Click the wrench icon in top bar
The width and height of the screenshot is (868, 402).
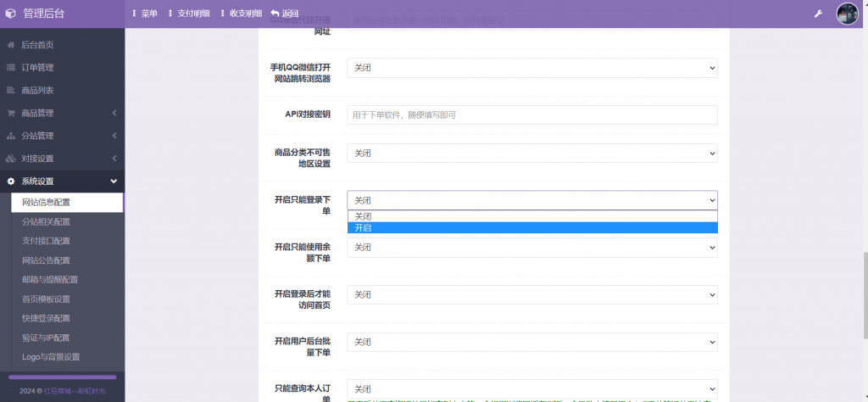point(818,14)
